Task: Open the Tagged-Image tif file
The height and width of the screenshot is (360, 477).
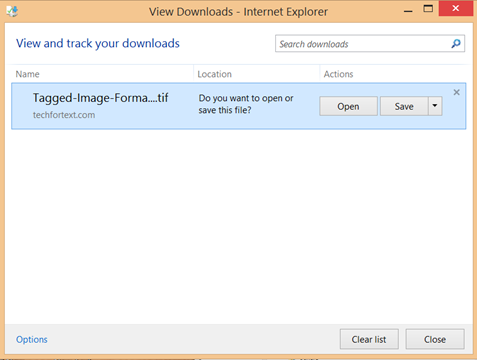Action: [x=348, y=106]
